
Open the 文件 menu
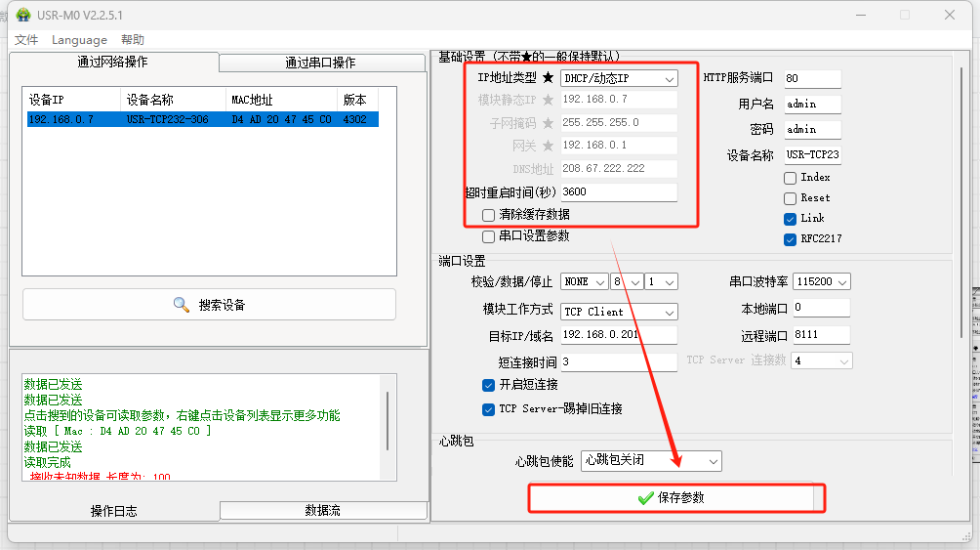(x=26, y=40)
